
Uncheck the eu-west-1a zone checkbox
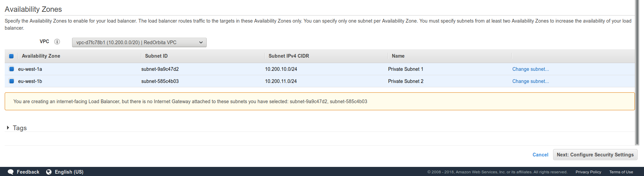pos(11,69)
